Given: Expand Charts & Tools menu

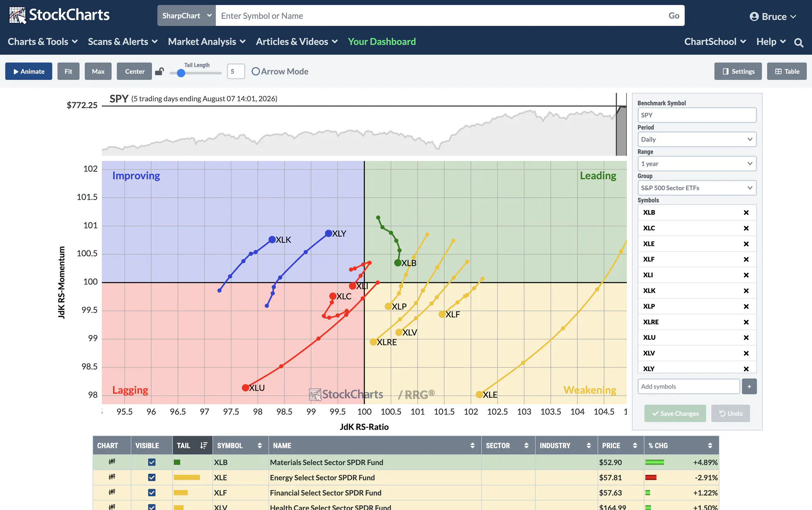Looking at the screenshot, I should [x=43, y=41].
